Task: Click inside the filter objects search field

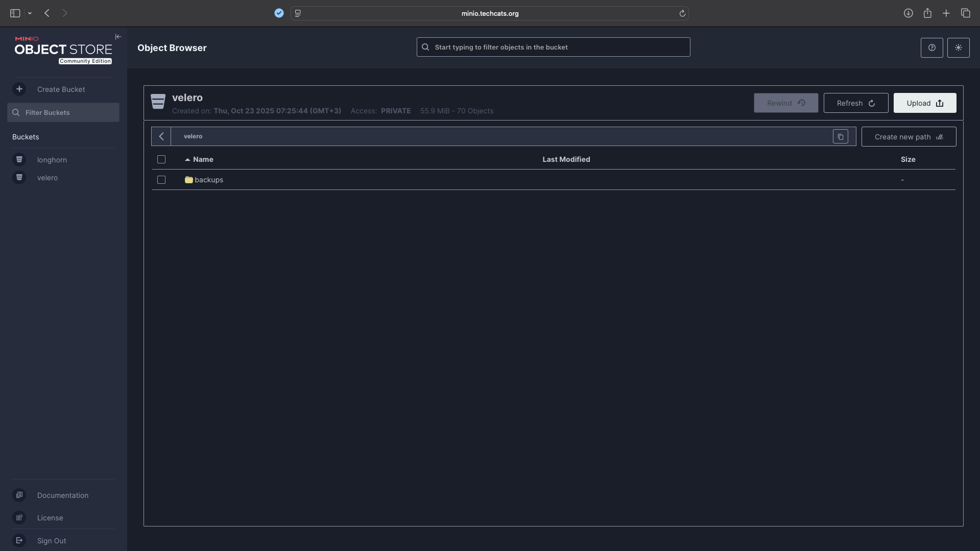Action: tap(553, 47)
